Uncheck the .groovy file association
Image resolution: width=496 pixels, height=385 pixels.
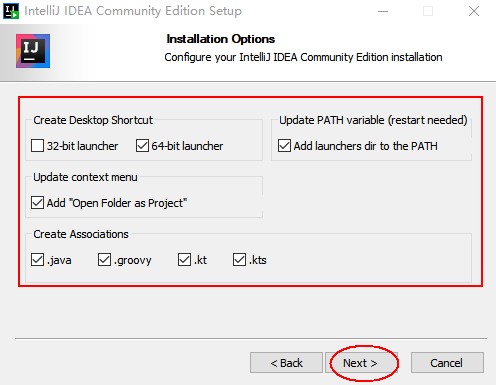point(104,260)
